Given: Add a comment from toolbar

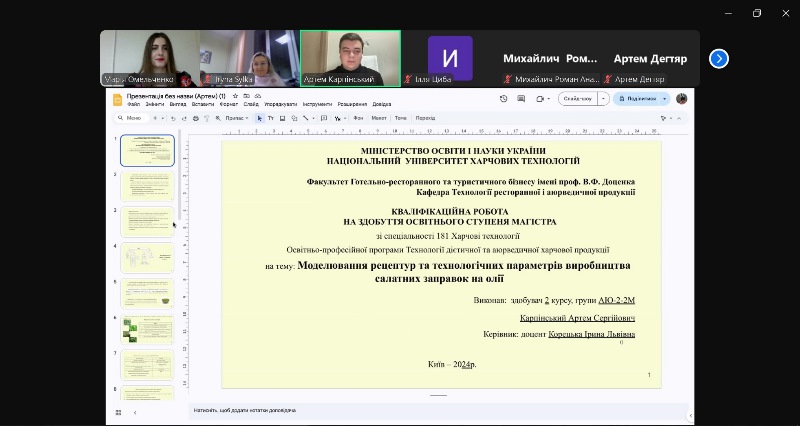Looking at the screenshot, I should (324, 118).
